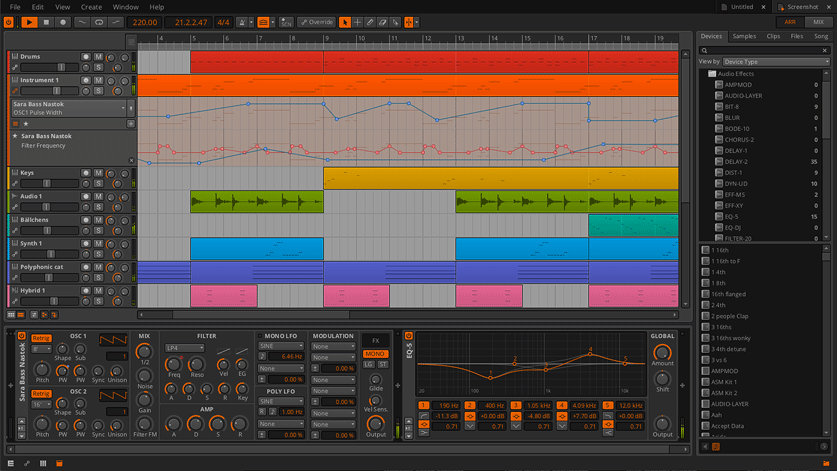Screen dimensions: 837x471
Task: Toggle the metronome icon
Action: coord(242,22)
